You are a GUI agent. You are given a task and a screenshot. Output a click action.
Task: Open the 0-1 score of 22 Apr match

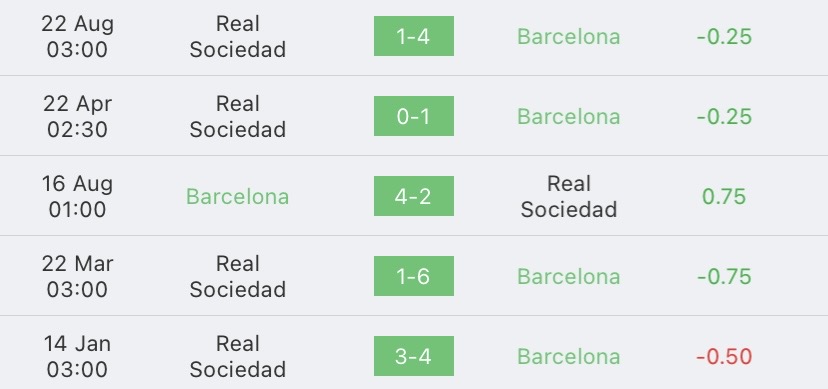[413, 116]
